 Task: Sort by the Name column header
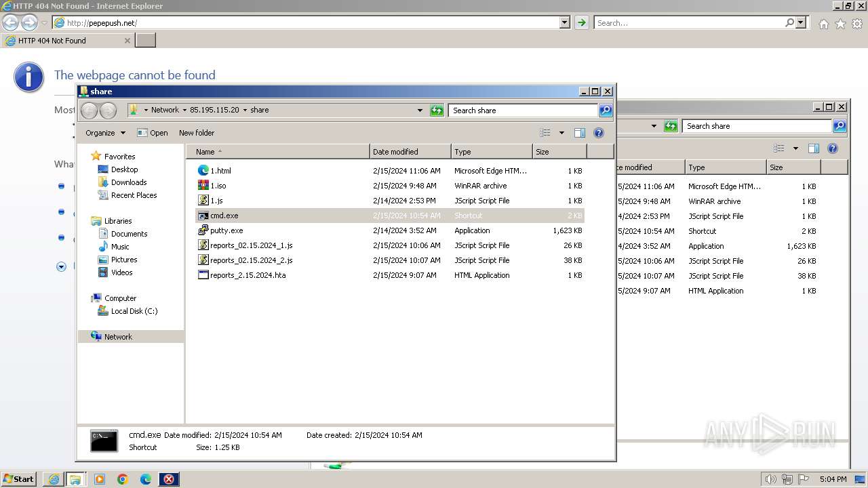[278, 152]
